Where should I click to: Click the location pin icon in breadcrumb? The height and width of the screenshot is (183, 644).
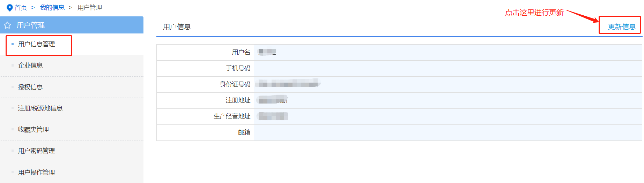coord(10,8)
